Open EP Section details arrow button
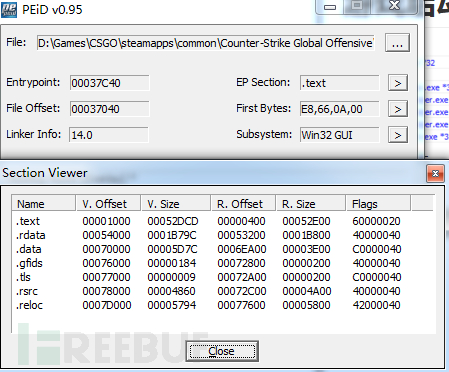Viewport: 449px width, 372px height. [x=398, y=83]
